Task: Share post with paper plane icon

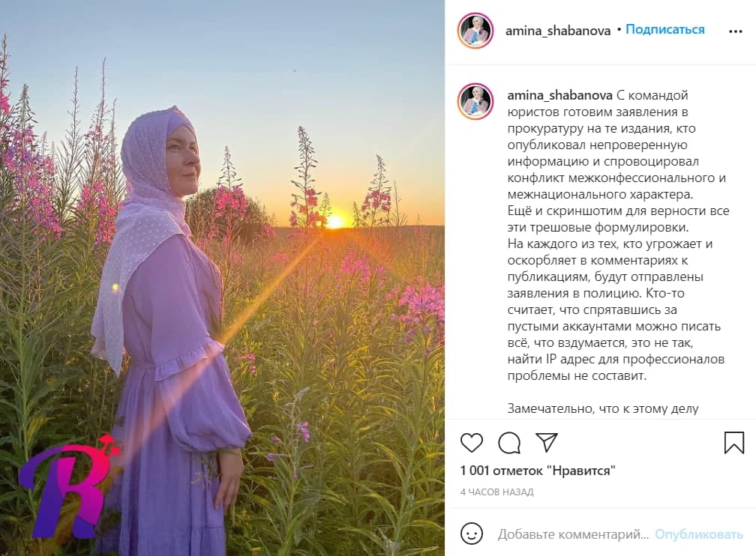Action: click(546, 442)
